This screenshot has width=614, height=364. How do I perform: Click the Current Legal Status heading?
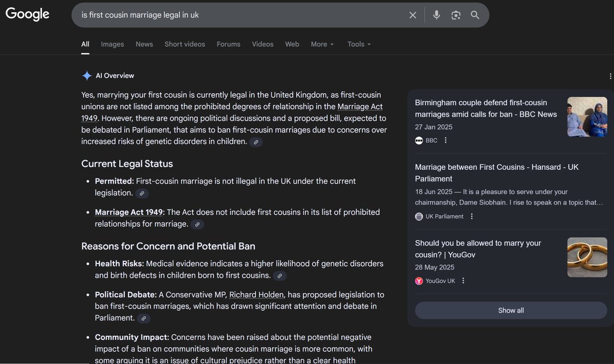click(x=127, y=164)
